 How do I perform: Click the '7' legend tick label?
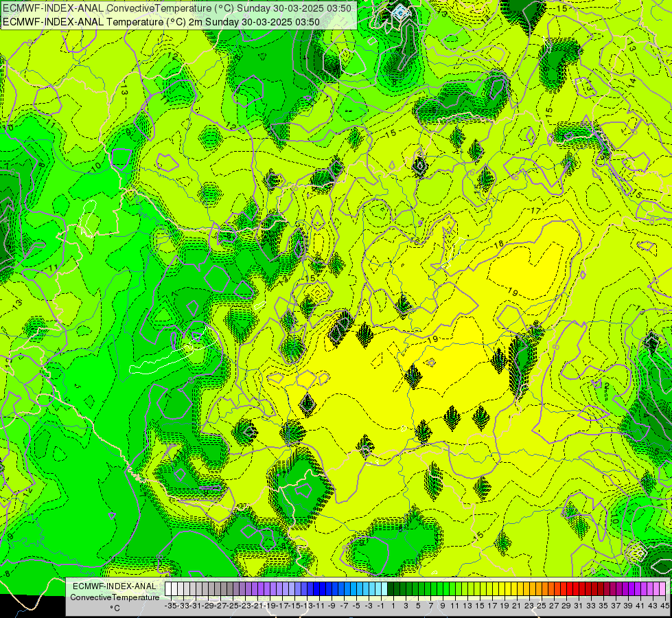click(x=430, y=606)
